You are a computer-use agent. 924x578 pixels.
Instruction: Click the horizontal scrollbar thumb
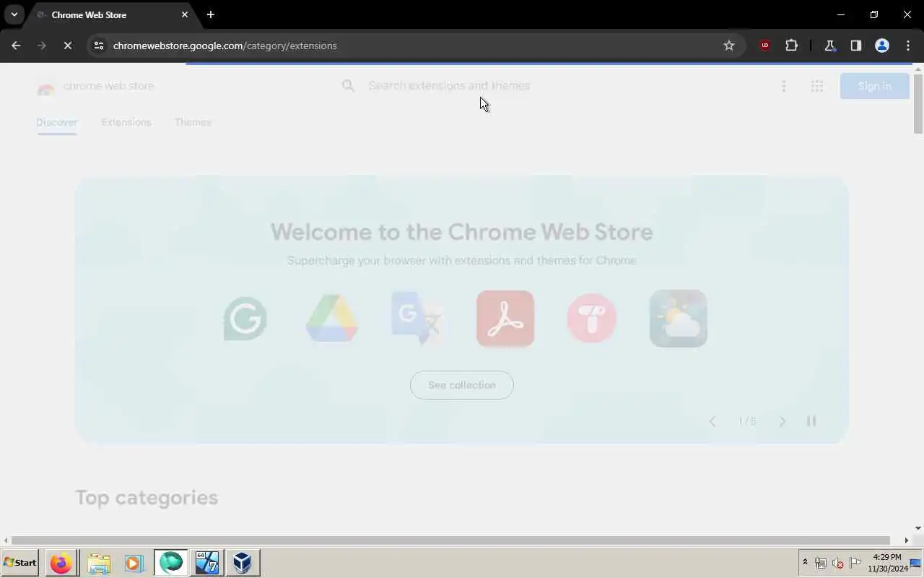point(451,540)
